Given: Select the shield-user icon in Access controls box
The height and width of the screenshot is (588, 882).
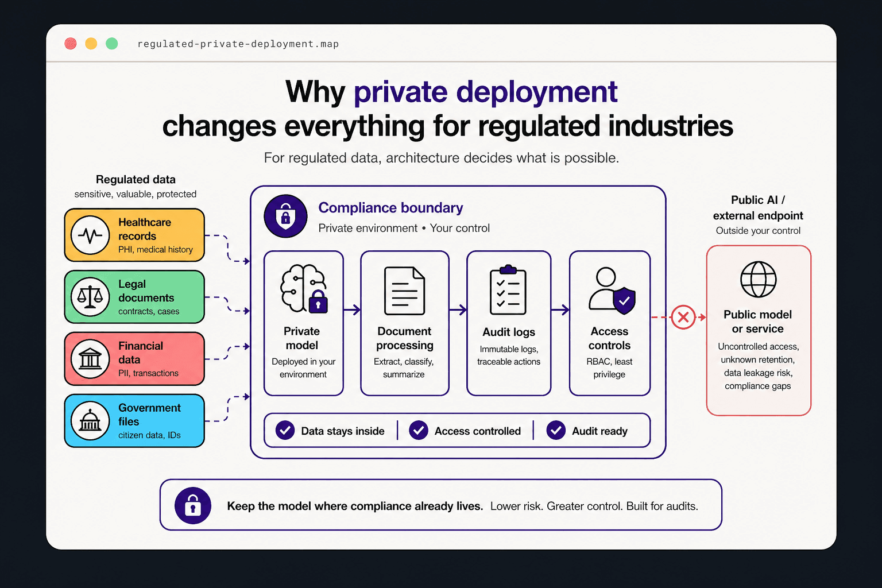Looking at the screenshot, I should tap(610, 290).
